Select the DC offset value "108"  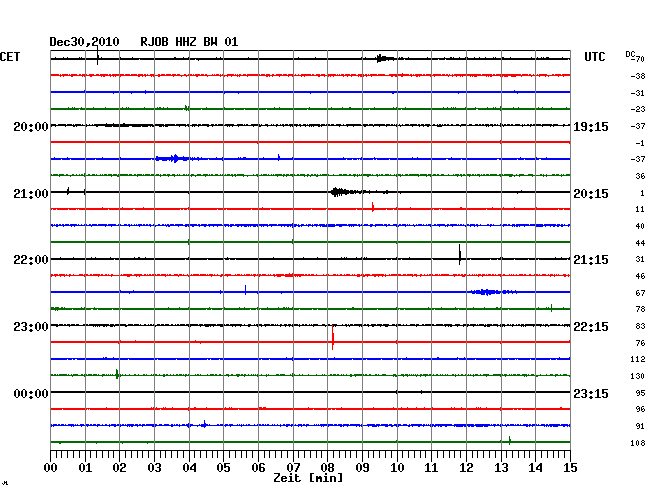point(638,443)
